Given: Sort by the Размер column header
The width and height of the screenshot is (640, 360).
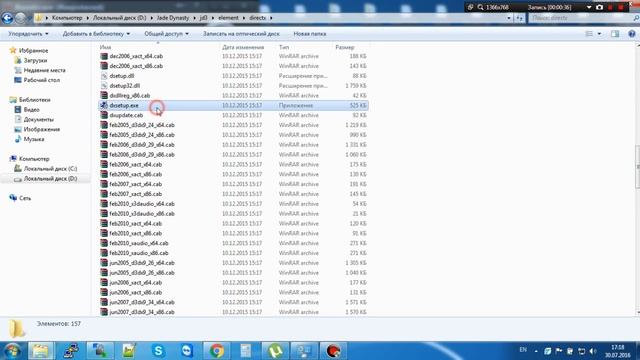Looking at the screenshot, I should click(x=345, y=47).
